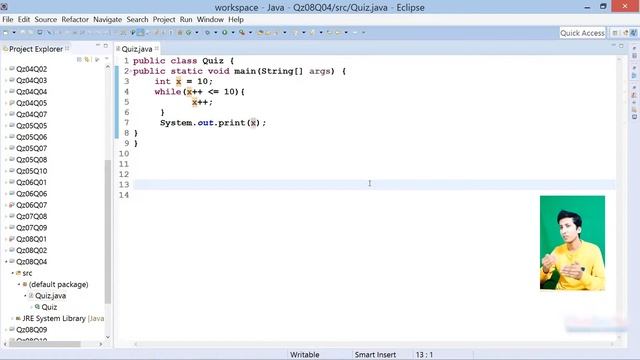Collapse the src folder node
640x360 pixels.
pyautogui.click(x=13, y=273)
